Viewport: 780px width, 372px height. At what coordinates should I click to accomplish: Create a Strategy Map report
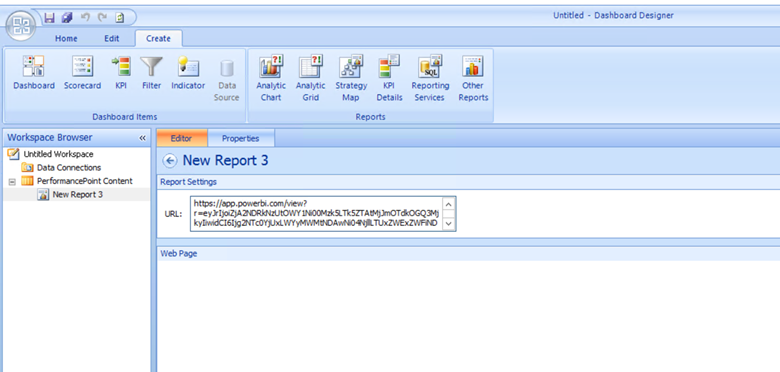[351, 79]
